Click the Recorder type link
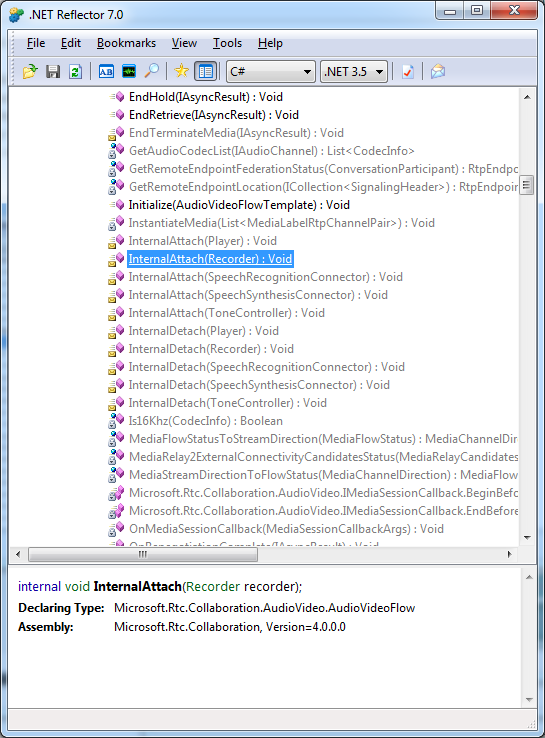Image resolution: width=545 pixels, height=738 pixels. [x=213, y=586]
